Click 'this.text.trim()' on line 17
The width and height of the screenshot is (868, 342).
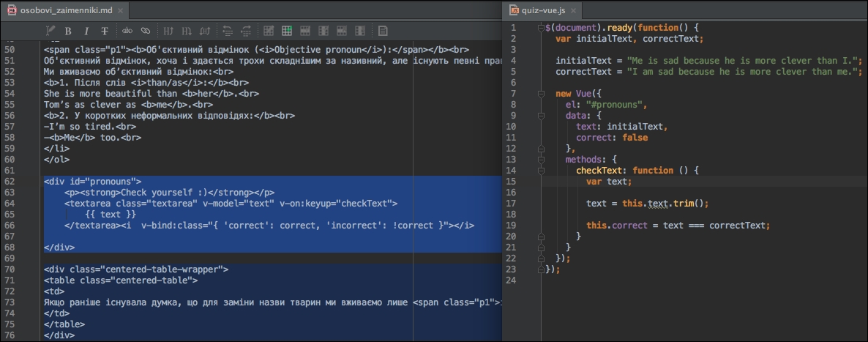(664, 204)
